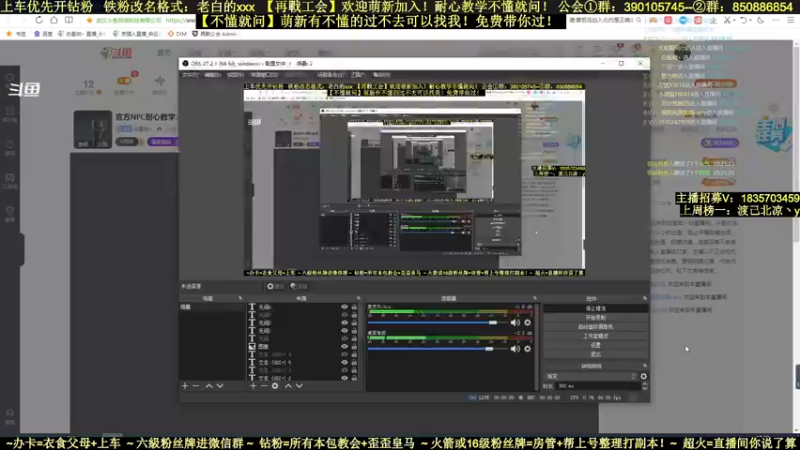Open OBS 设置 from the controls panel
The width and height of the screenshot is (800, 450).
[595, 345]
